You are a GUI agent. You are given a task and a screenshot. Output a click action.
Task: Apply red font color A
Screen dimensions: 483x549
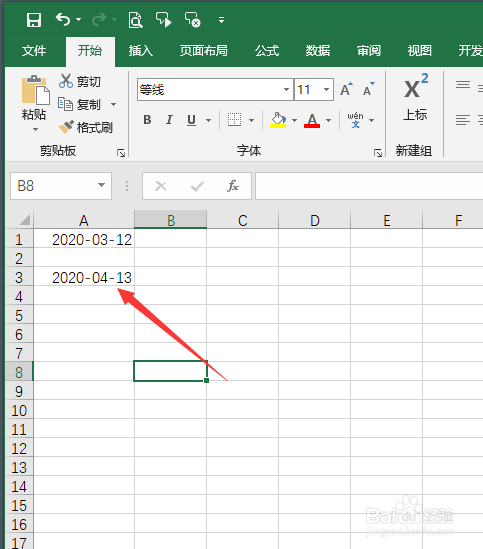(312, 120)
